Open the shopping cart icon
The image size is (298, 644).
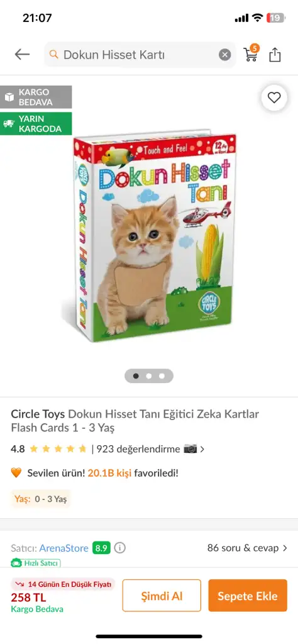coord(251,53)
